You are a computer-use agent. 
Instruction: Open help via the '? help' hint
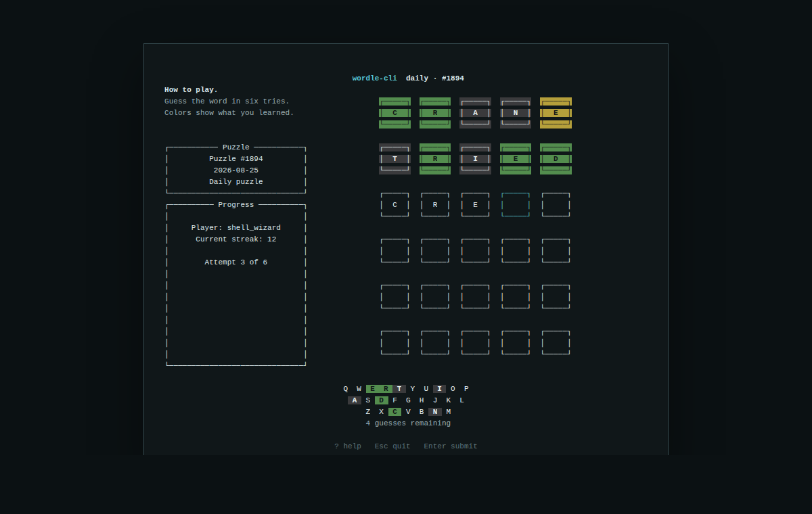(348, 446)
